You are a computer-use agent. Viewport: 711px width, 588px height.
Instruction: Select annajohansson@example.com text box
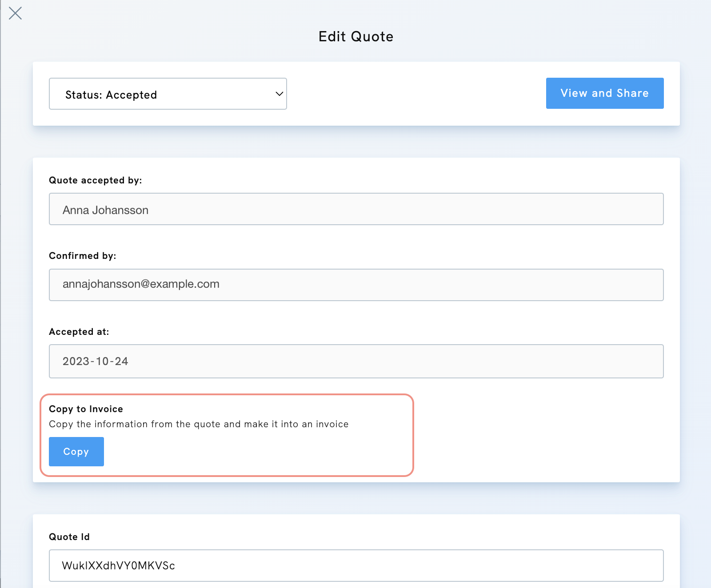[355, 285]
